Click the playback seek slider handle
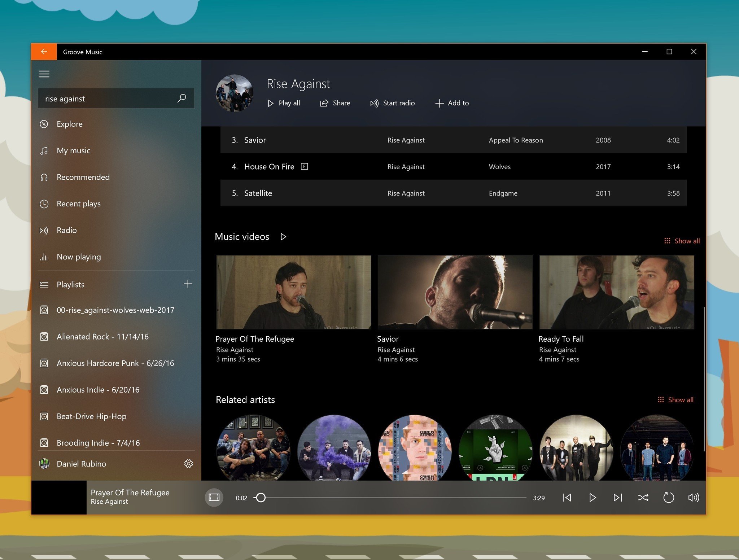Viewport: 739px width, 560px height. coord(261,498)
